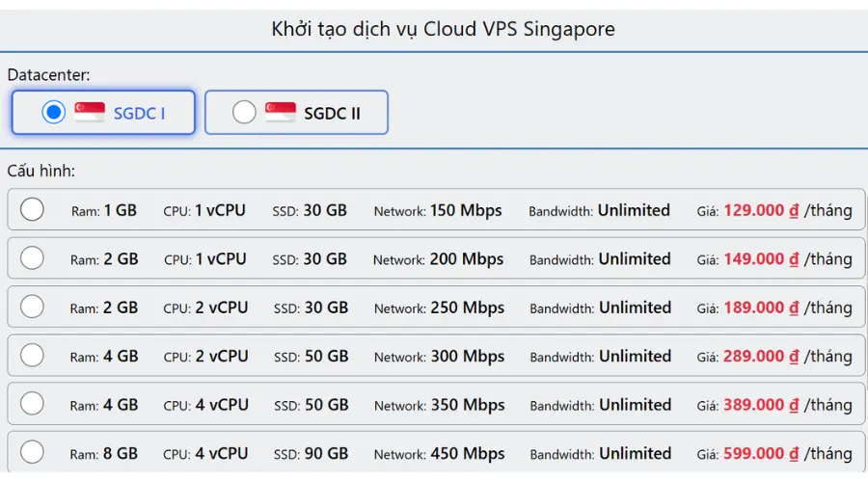The width and height of the screenshot is (868, 482).
Task: Choose the 189.000 đ plan radio button
Action: point(32,307)
